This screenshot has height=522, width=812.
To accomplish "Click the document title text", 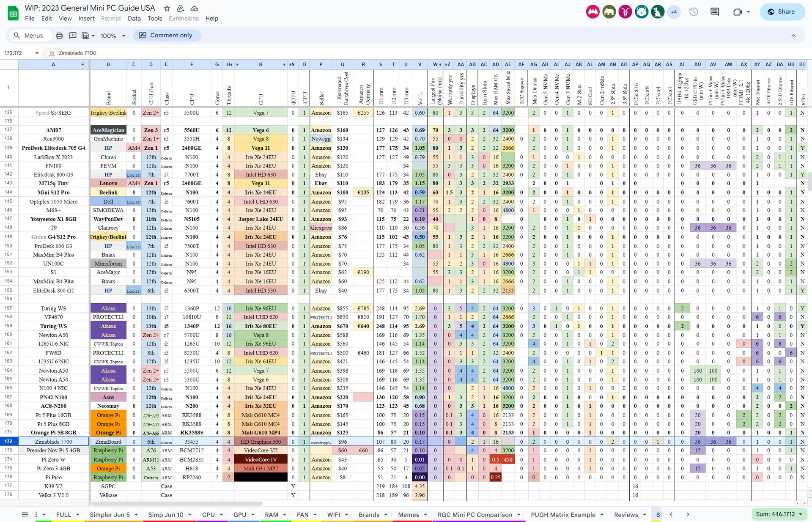I will [x=90, y=8].
